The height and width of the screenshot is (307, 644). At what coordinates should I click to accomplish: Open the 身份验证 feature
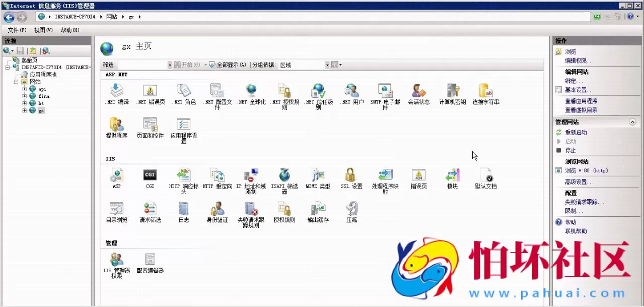pos(217,209)
